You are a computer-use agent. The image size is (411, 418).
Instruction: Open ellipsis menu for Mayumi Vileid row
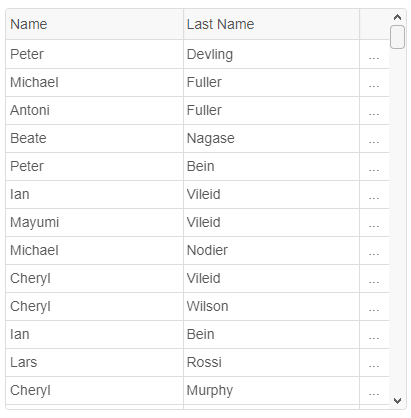point(374,223)
